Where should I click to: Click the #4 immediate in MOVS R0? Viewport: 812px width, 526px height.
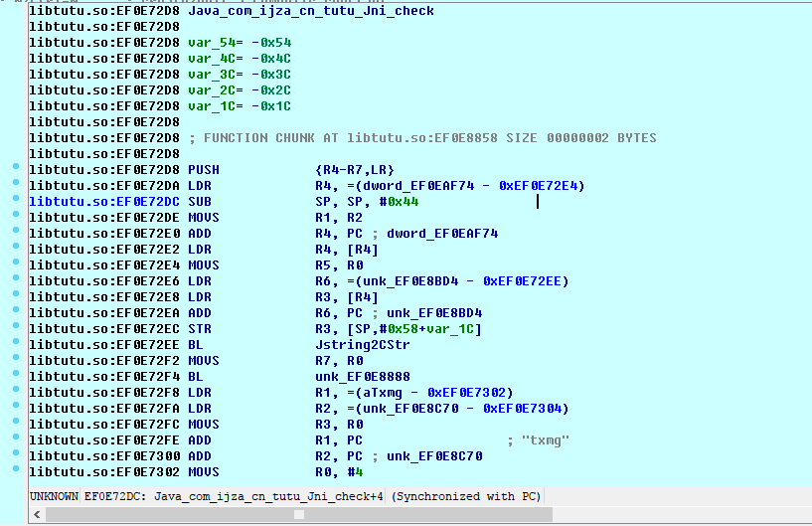coord(355,472)
